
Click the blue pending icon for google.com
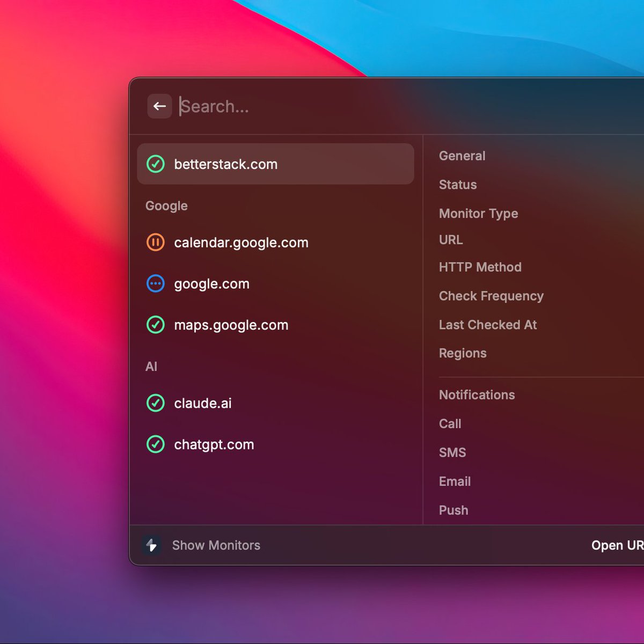pyautogui.click(x=156, y=283)
